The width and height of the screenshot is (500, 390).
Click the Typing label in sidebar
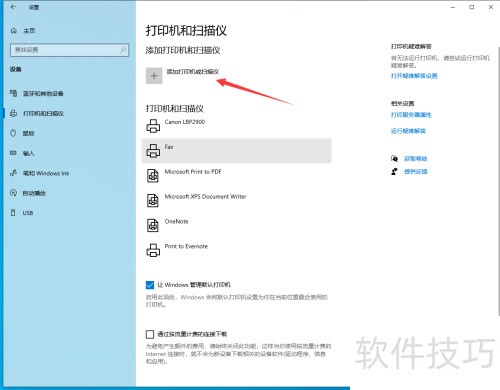[28, 153]
